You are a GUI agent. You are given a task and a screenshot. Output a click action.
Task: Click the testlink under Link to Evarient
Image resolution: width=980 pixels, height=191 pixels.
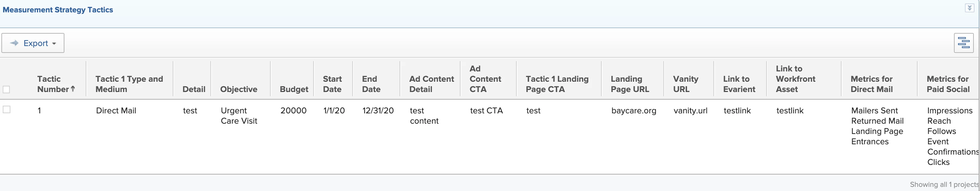pyautogui.click(x=737, y=111)
